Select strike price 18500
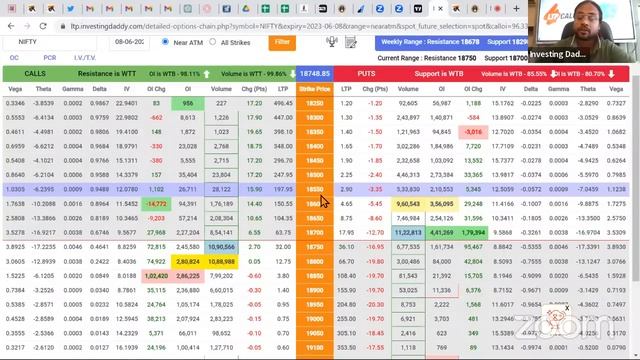640x360 pixels. tap(315, 175)
